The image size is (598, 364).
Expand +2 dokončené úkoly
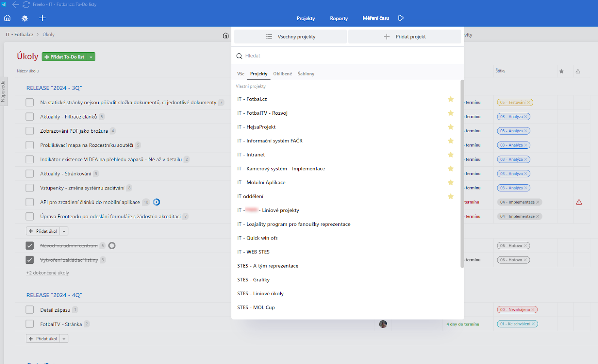point(47,273)
